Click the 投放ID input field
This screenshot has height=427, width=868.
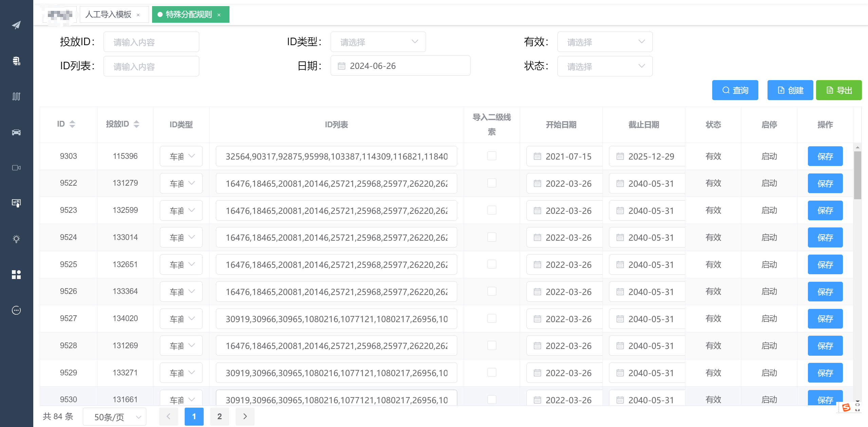151,42
